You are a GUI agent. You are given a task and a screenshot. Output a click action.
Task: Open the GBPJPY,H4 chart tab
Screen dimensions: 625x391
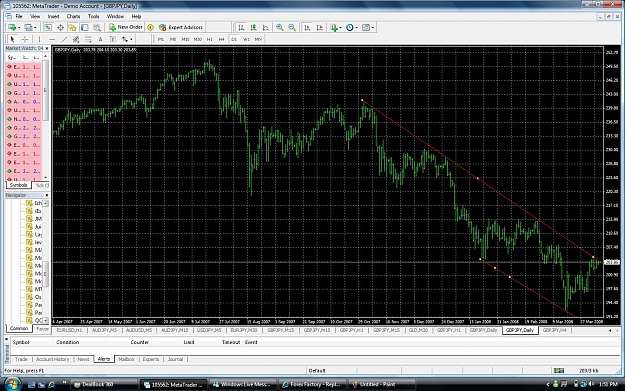[x=554, y=330]
